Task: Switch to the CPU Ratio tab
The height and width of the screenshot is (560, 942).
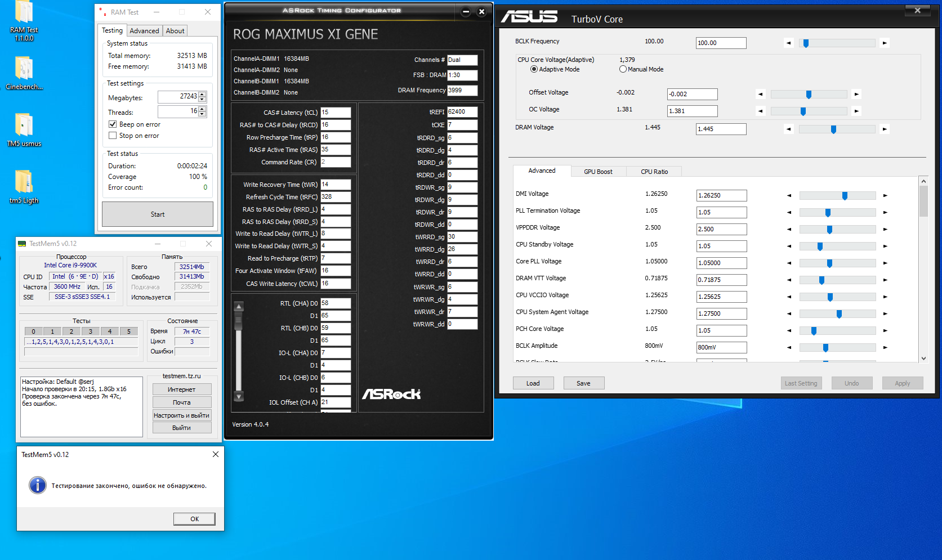Action: pyautogui.click(x=654, y=172)
